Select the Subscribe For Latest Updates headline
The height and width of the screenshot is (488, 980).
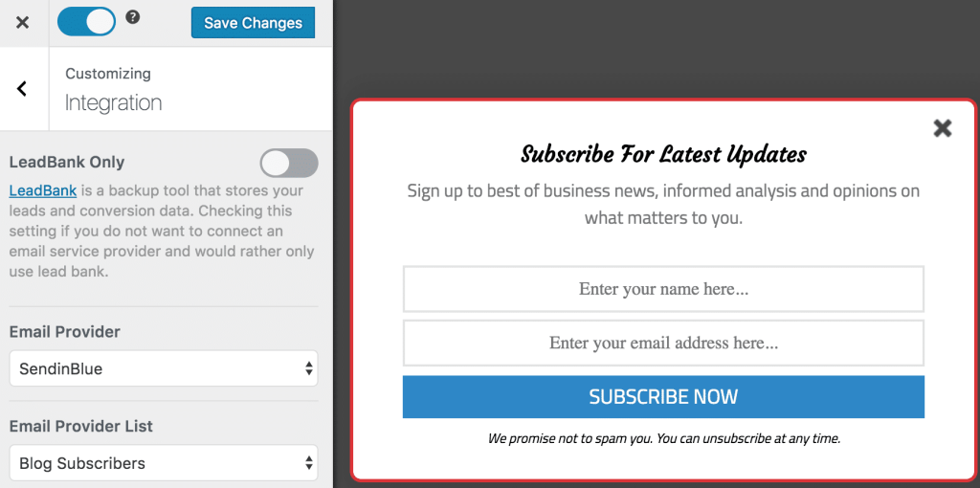(663, 154)
